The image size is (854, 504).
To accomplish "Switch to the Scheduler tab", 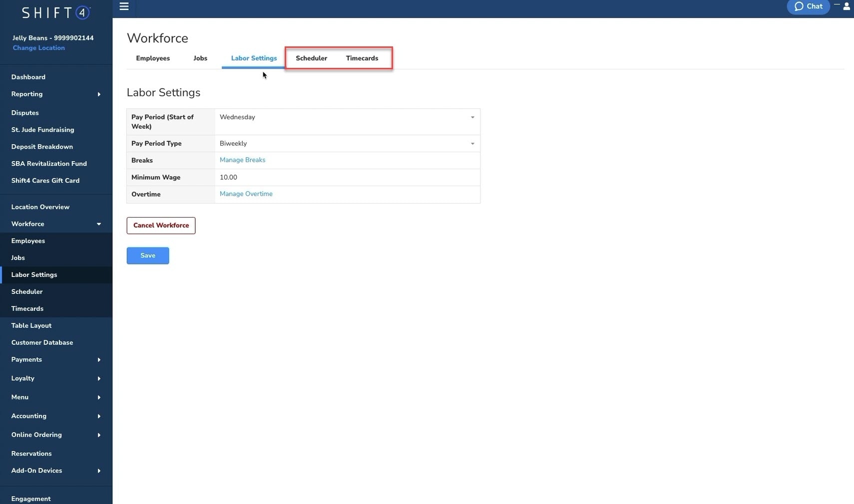I will click(311, 58).
